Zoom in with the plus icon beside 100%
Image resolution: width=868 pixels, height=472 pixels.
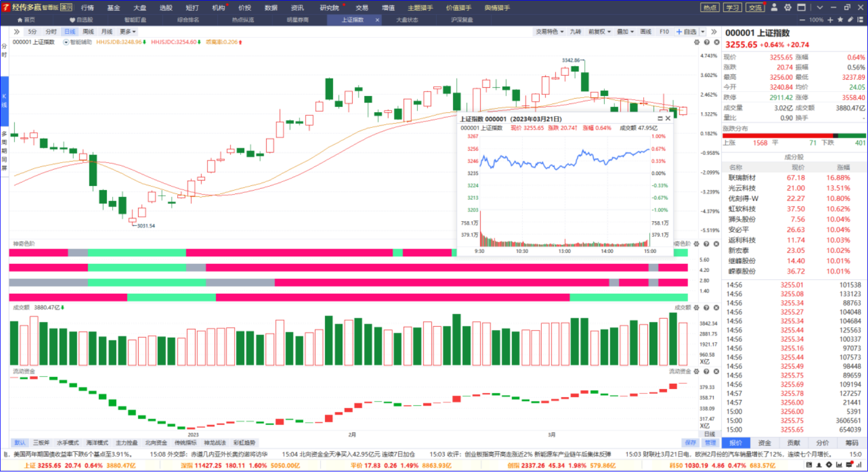pyautogui.click(x=830, y=20)
